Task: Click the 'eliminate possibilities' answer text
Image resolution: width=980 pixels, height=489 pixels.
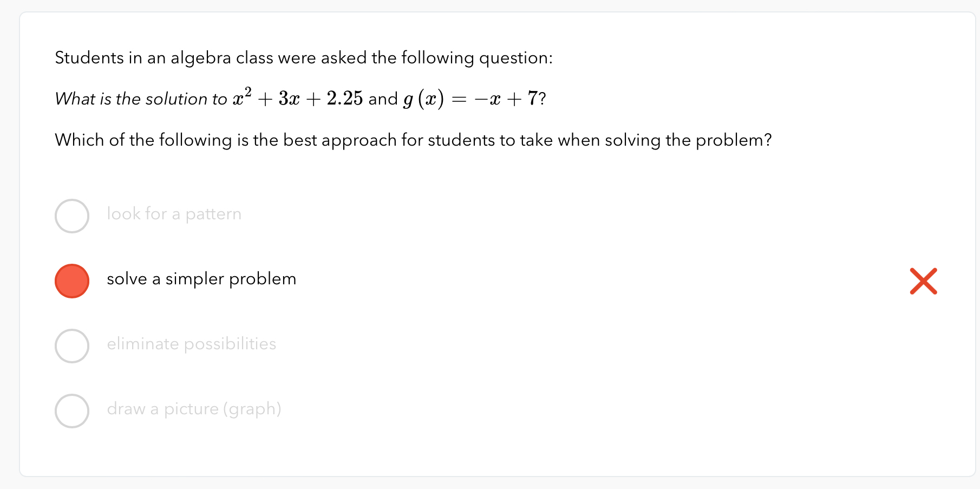Action: pos(191,344)
